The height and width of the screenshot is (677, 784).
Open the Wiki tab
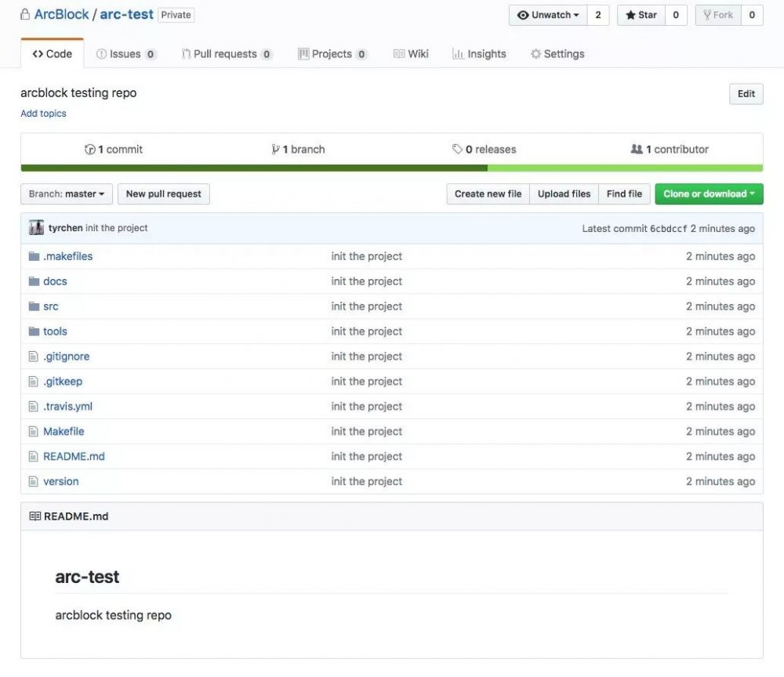pos(411,54)
